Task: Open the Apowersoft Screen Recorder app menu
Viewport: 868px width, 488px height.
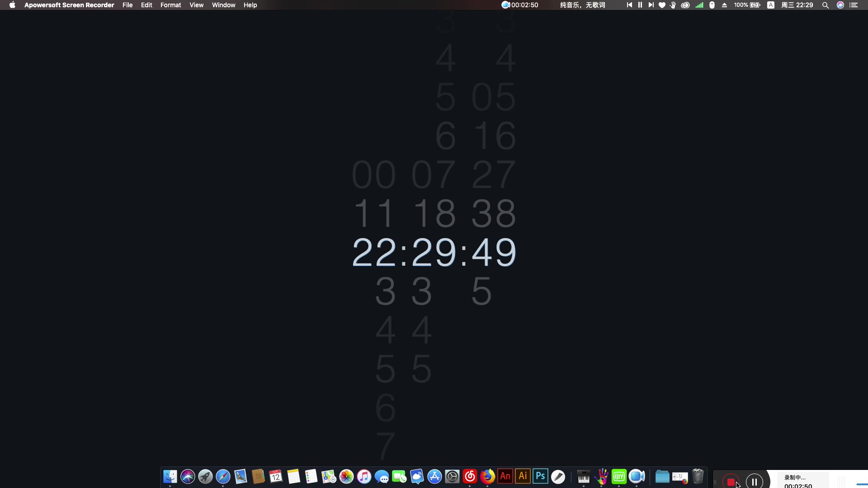Action: [x=69, y=5]
